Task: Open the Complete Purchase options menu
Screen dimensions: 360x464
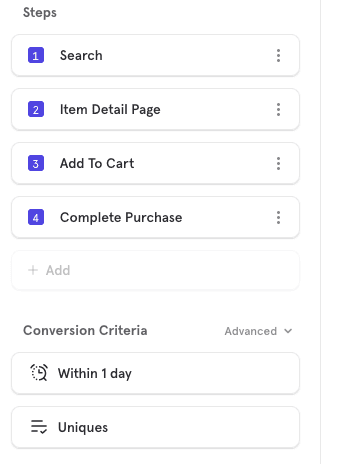Action: (x=278, y=217)
